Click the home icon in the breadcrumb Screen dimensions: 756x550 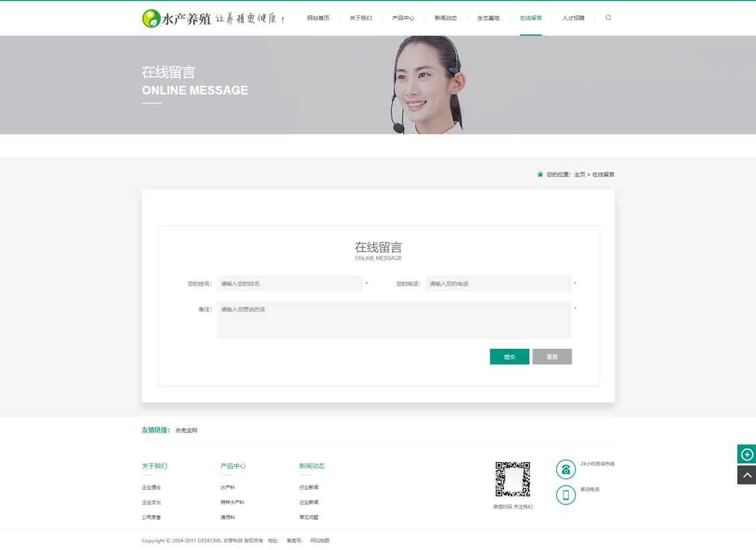point(540,174)
